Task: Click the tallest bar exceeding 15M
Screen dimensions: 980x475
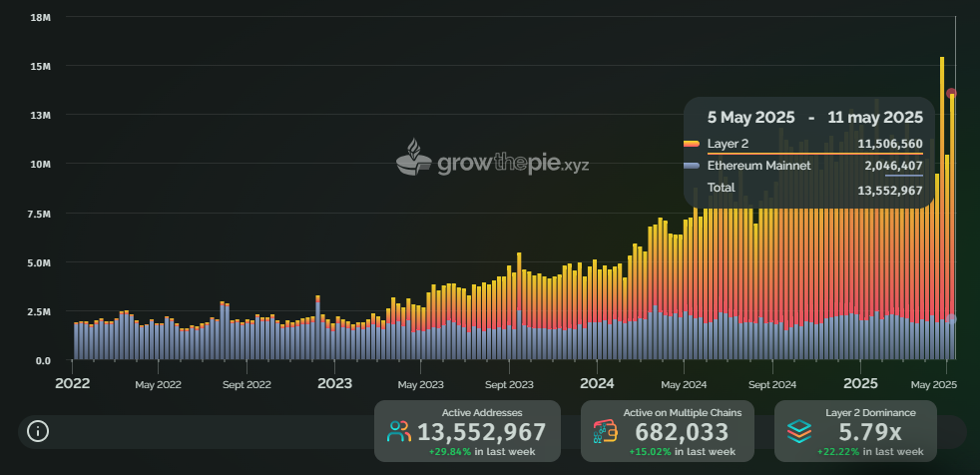Action: point(941,200)
